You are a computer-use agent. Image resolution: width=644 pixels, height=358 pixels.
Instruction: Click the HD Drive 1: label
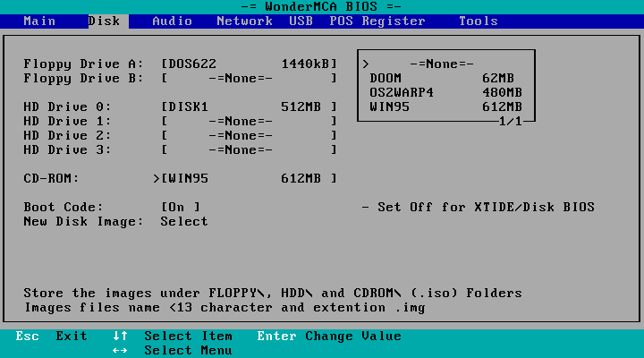point(67,121)
